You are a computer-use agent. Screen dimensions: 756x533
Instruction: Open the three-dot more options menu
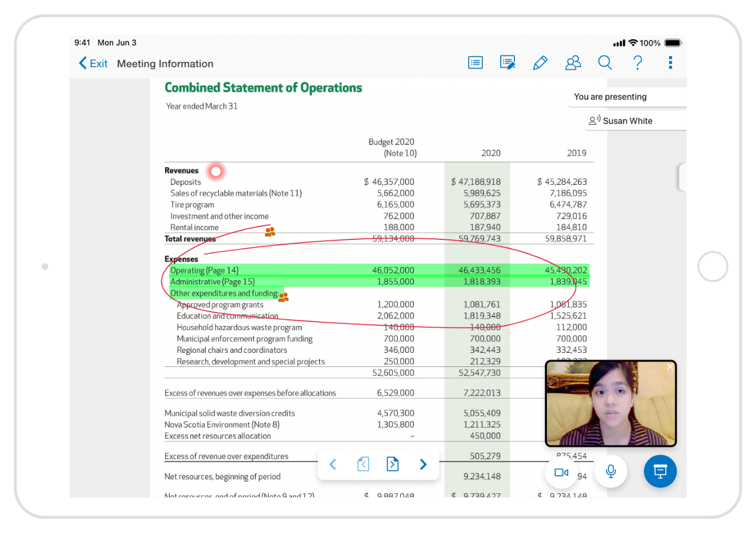pyautogui.click(x=670, y=63)
